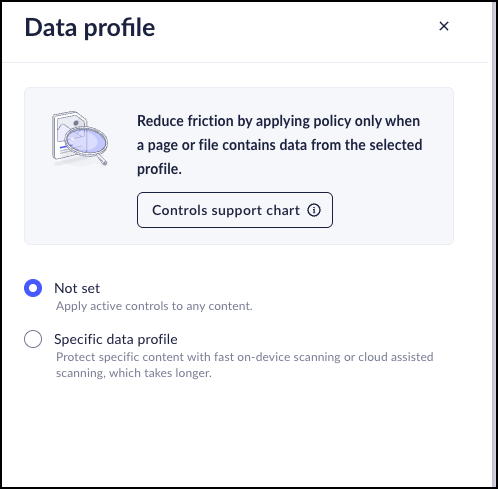Close the Data profile panel

444,26
